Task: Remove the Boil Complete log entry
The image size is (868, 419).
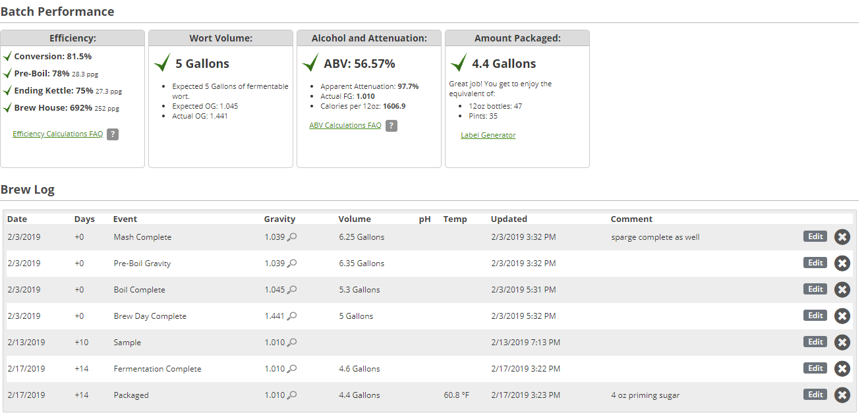Action: click(x=842, y=290)
